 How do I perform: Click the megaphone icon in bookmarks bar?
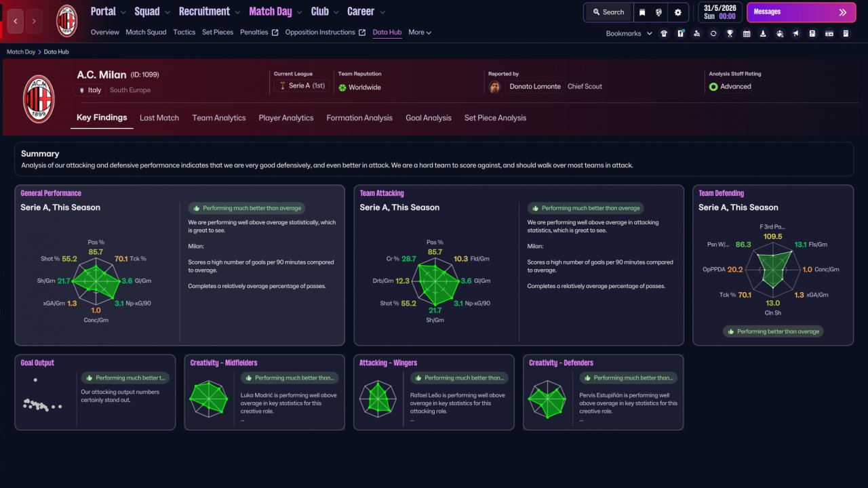[796, 33]
